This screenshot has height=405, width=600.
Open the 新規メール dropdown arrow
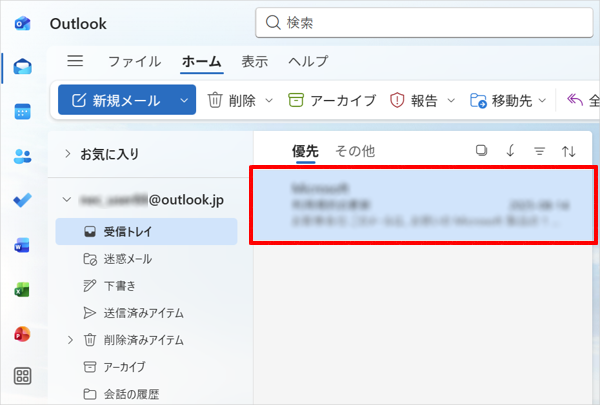click(184, 100)
